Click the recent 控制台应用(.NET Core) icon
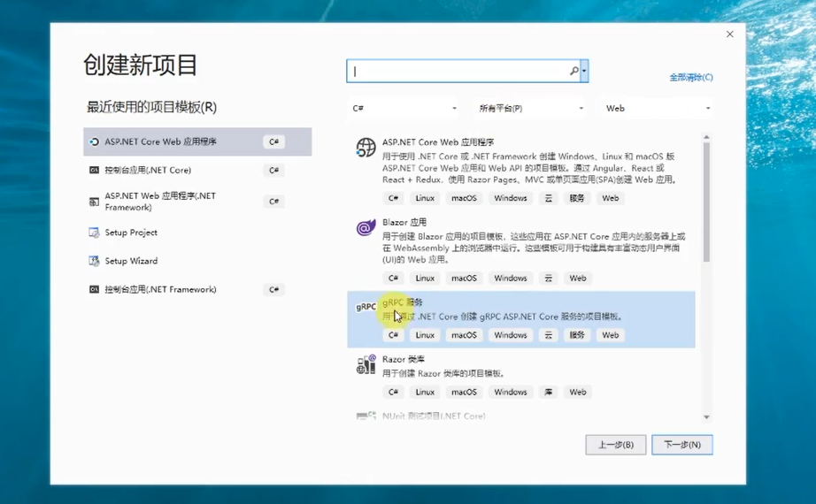816x504 pixels. [x=94, y=170]
